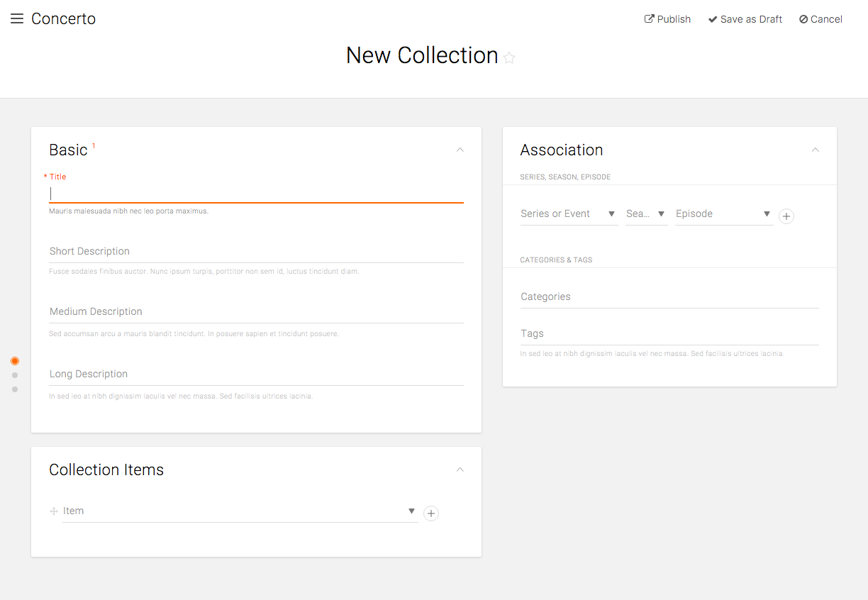Click the plus icon to add series association
The width and height of the screenshot is (868, 600).
pyautogui.click(x=786, y=216)
